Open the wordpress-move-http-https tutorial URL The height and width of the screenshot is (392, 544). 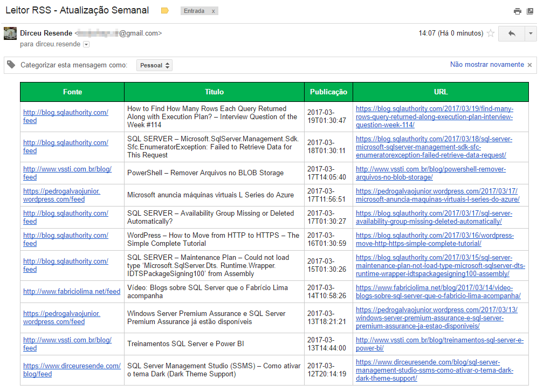(x=435, y=239)
